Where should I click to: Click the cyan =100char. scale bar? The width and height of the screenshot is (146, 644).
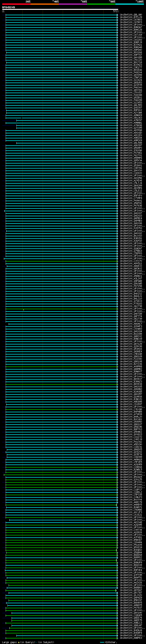(102, 642)
